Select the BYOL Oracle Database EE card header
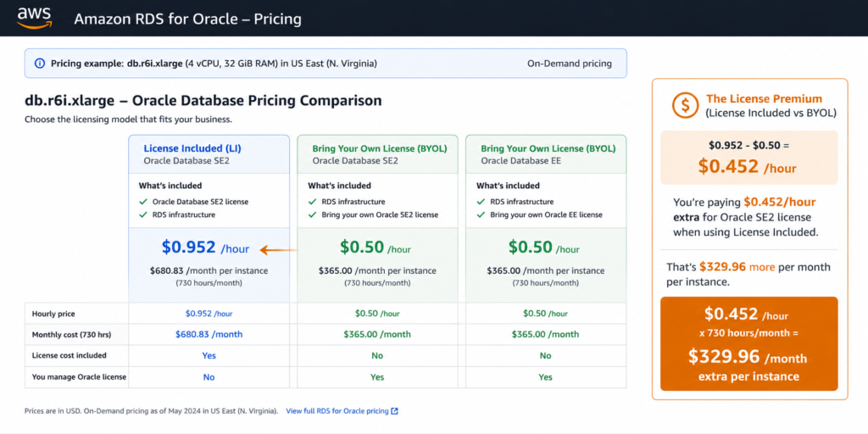Screen dimensions: 868x434 [546, 154]
